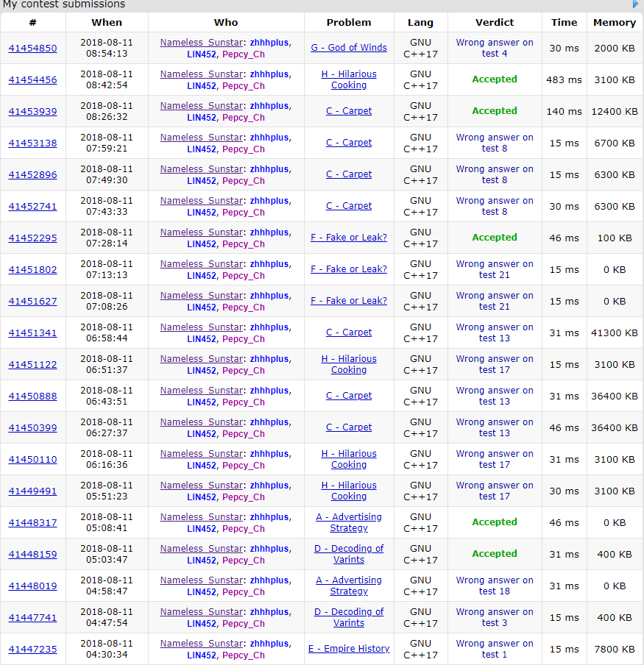Open submission 41447235 details

pyautogui.click(x=32, y=650)
